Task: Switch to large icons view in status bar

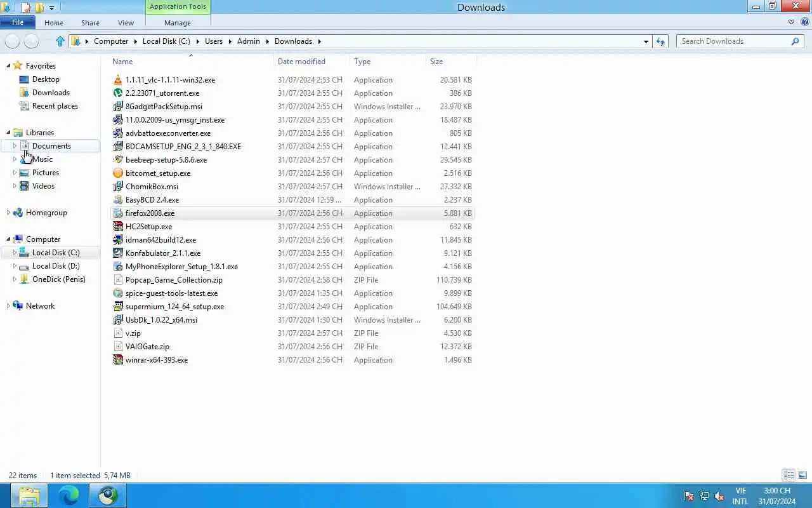Action: [x=802, y=475]
